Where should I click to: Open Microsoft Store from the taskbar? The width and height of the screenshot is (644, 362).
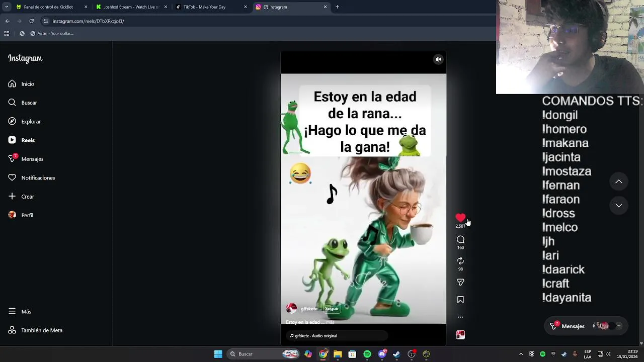[352, 354]
